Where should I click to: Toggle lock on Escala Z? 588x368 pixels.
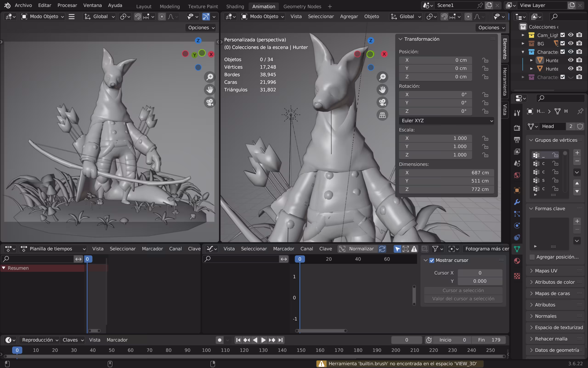tap(485, 155)
